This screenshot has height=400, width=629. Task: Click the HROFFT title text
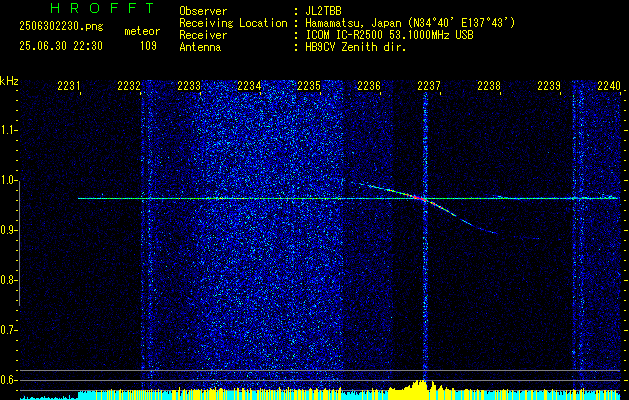pos(102,8)
